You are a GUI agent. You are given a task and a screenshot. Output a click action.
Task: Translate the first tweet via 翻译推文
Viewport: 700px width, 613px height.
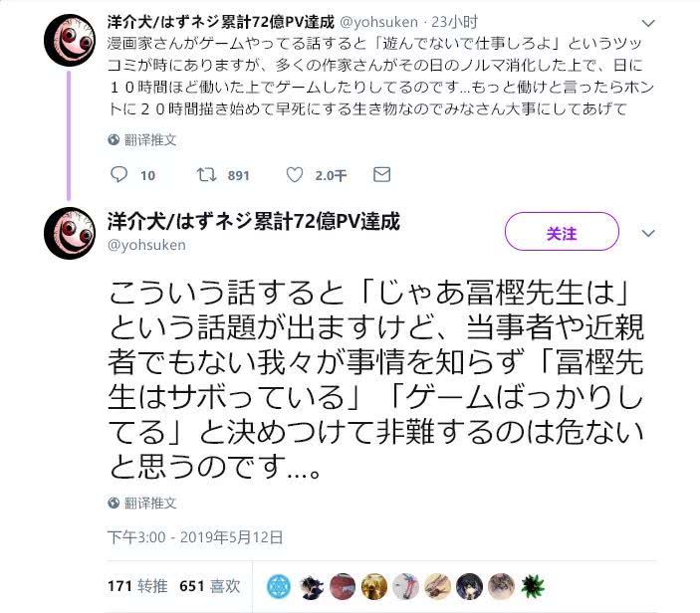[150, 140]
